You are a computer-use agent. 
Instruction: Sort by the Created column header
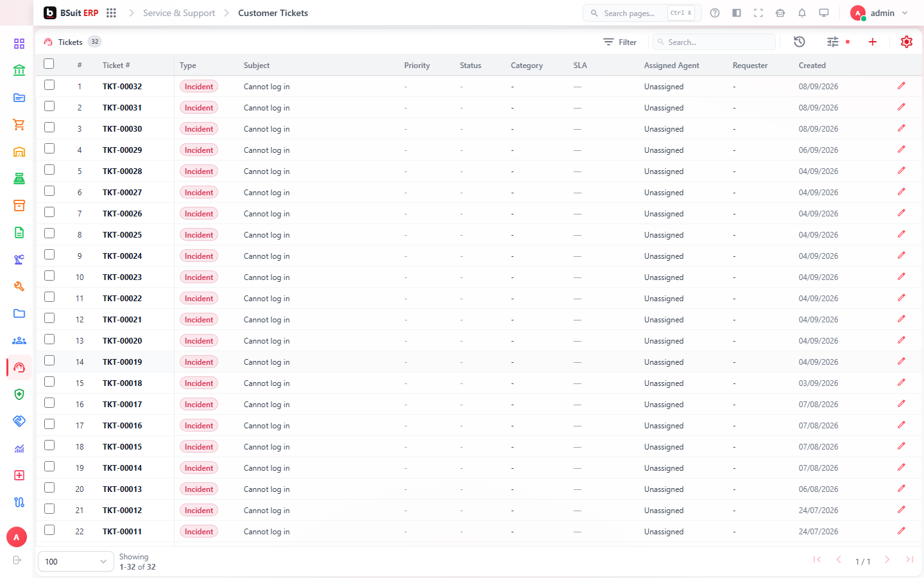click(812, 66)
